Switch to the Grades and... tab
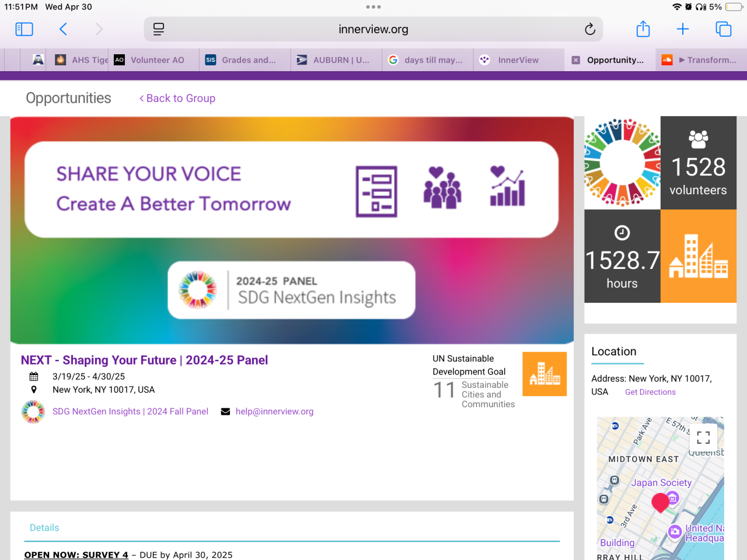 click(x=245, y=60)
